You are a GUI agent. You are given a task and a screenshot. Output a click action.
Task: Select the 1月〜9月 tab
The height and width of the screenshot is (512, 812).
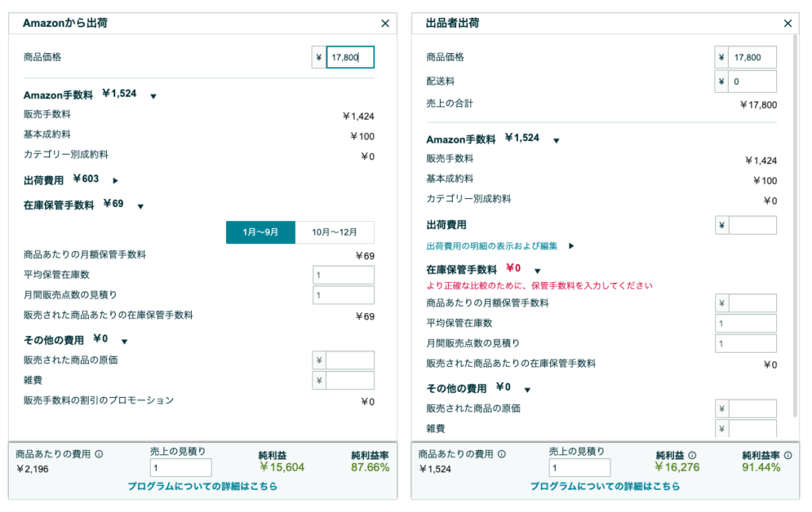pos(260,232)
